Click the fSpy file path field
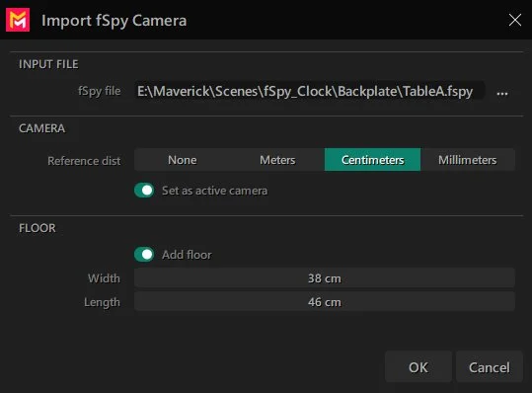 (x=309, y=91)
